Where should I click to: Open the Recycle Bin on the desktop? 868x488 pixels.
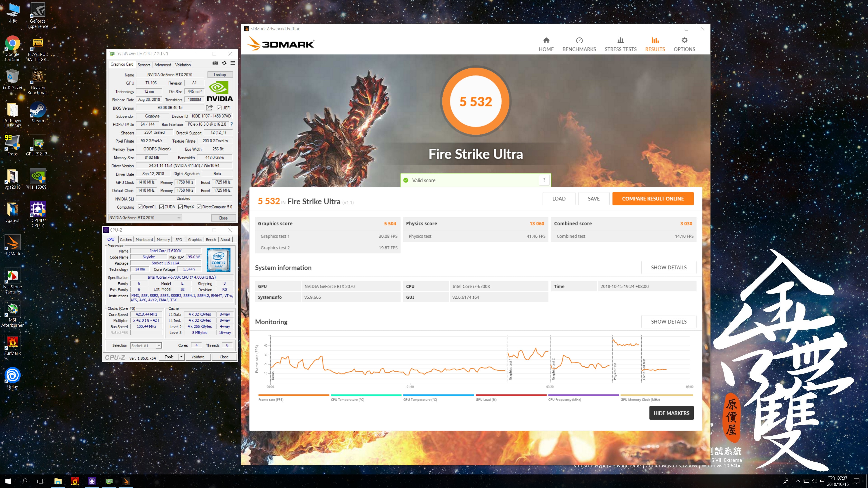coord(12,79)
